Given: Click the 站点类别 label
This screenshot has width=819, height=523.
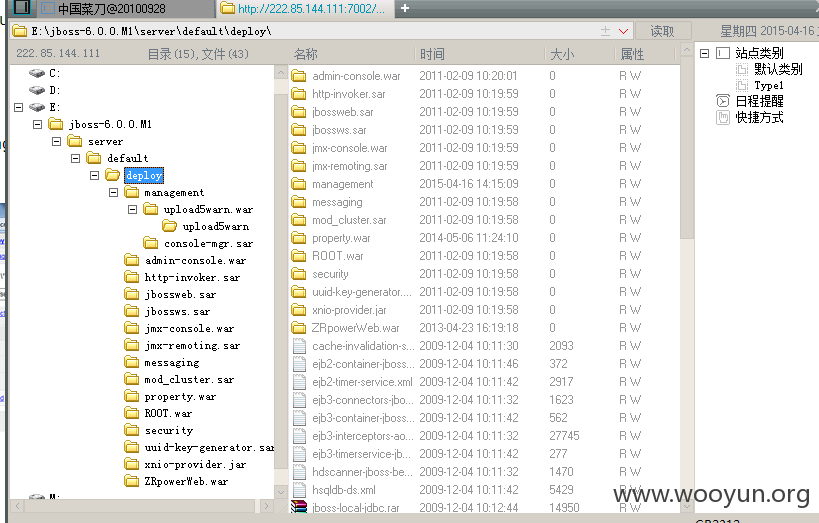Looking at the screenshot, I should tap(759, 53).
